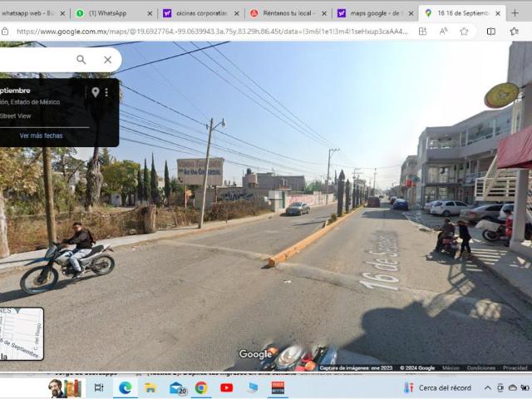The height and width of the screenshot is (399, 532).
Task: Open Microsoft Edge from the taskbar
Action: (x=126, y=388)
